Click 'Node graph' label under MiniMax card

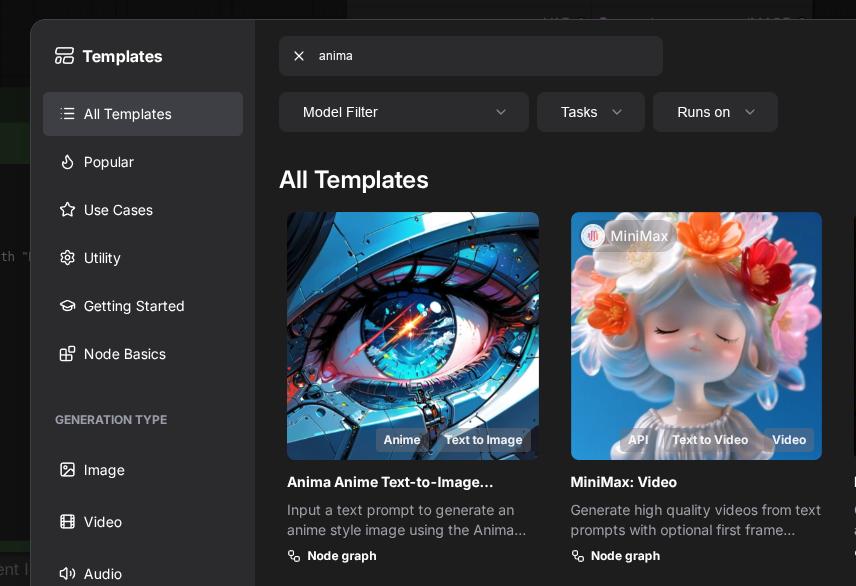(625, 556)
